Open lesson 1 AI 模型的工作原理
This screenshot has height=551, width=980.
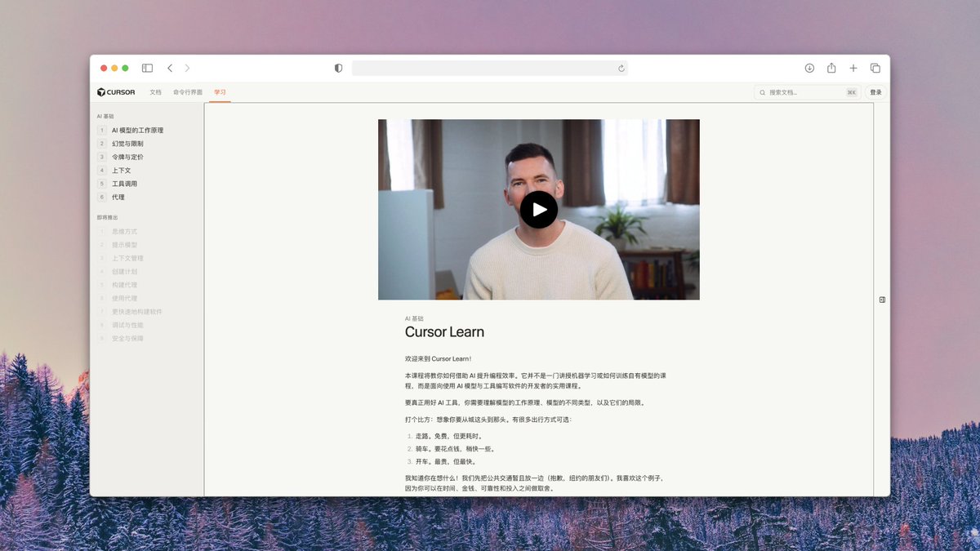coord(137,131)
